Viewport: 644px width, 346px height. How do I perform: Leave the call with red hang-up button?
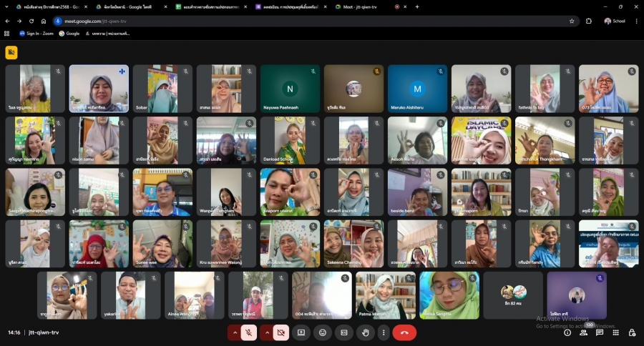(404, 332)
